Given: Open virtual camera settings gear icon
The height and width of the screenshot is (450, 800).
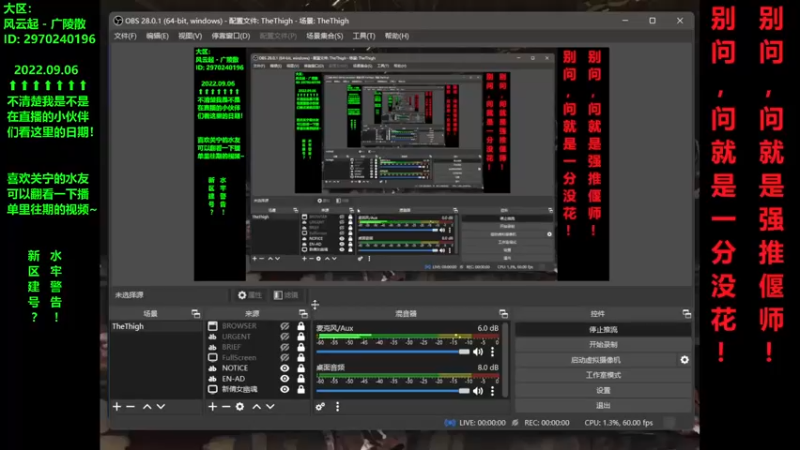Looking at the screenshot, I should pos(685,360).
